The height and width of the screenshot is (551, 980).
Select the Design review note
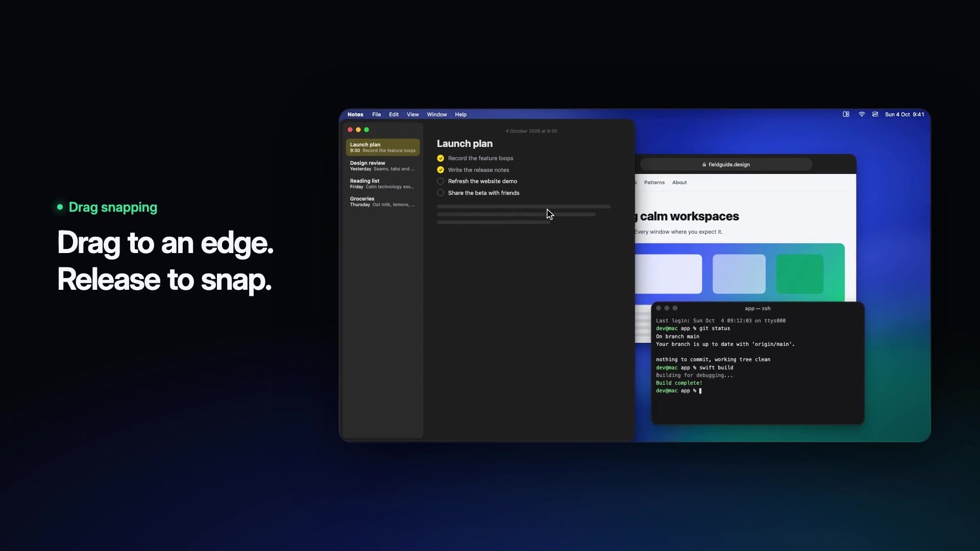pyautogui.click(x=383, y=166)
